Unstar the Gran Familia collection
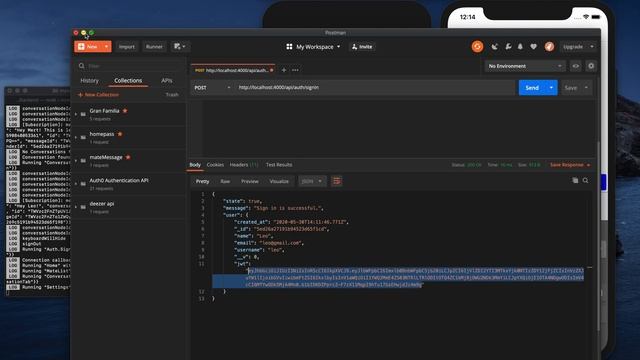Image resolution: width=640 pixels, height=360 pixels. 125,111
